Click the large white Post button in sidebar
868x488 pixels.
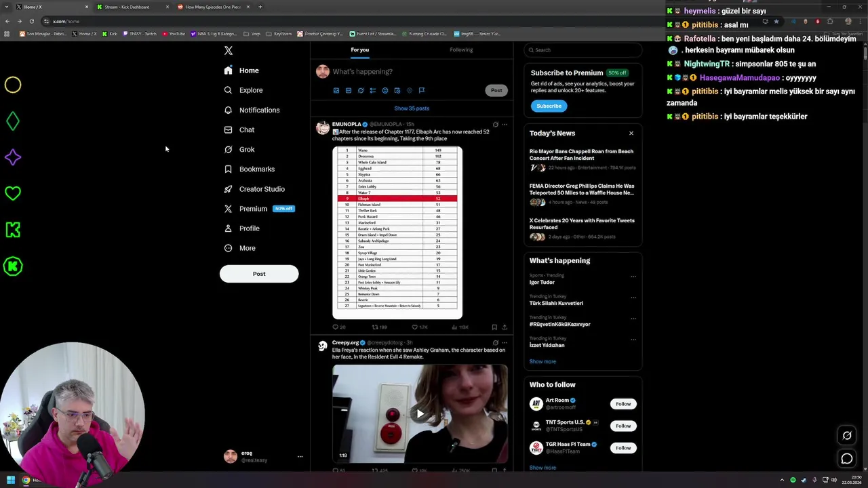[259, 274]
